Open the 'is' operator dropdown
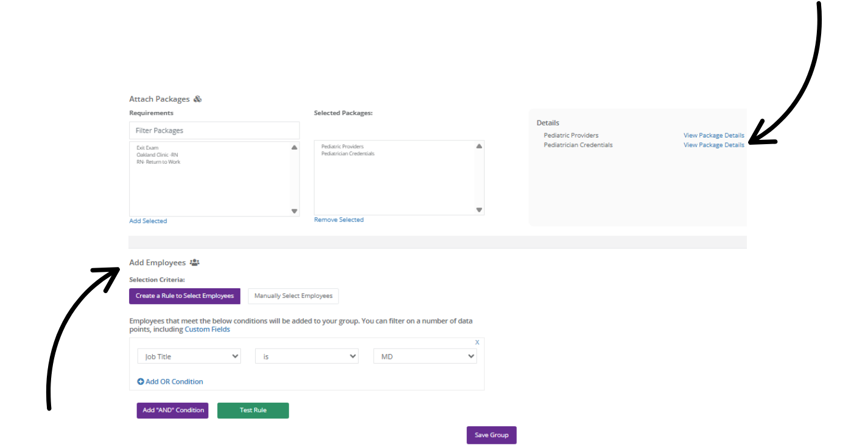868x447 pixels. [x=307, y=357]
